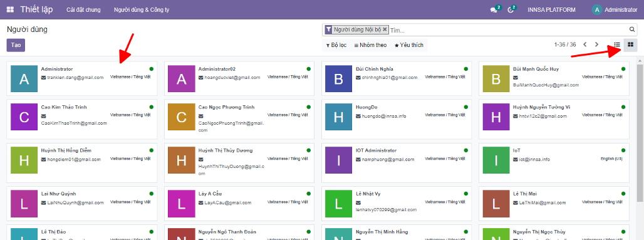Viewport: 644px width, 240px height.
Task: Switch to kanban view icon
Action: (x=630, y=44)
